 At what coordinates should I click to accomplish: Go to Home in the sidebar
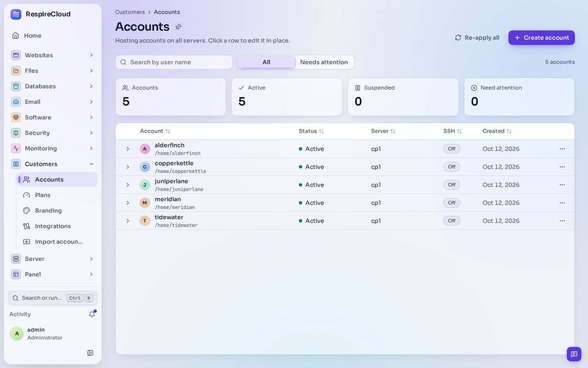click(x=53, y=36)
